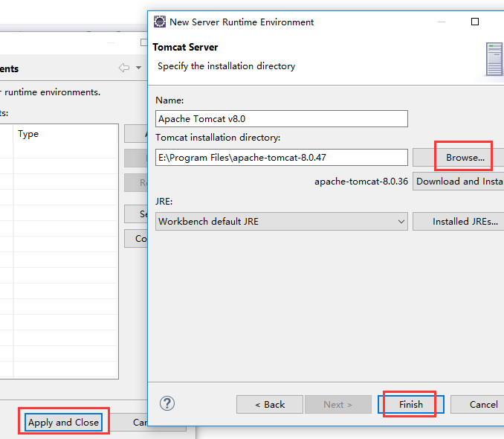Click the server tower image in dialog header

(494, 60)
